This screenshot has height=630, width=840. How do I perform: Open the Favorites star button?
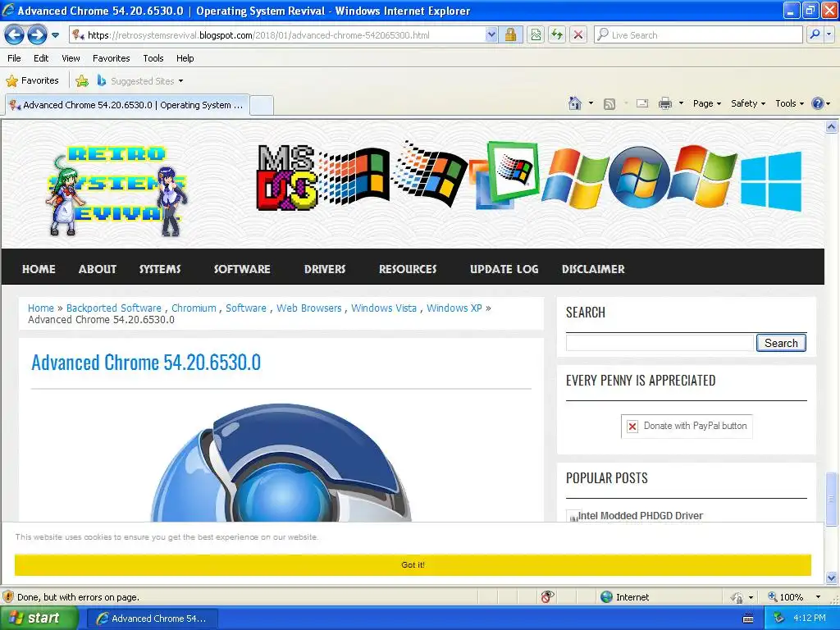tap(32, 81)
